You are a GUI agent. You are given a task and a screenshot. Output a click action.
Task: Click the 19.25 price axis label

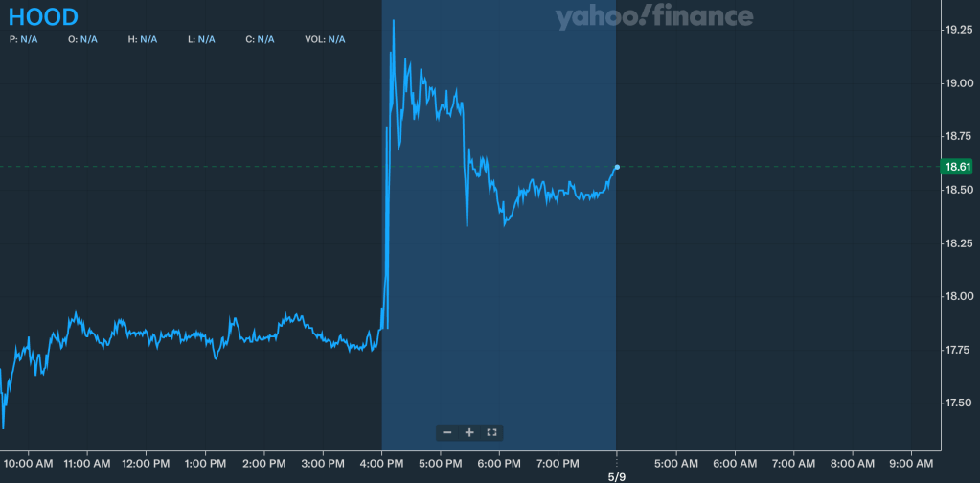pyautogui.click(x=959, y=31)
